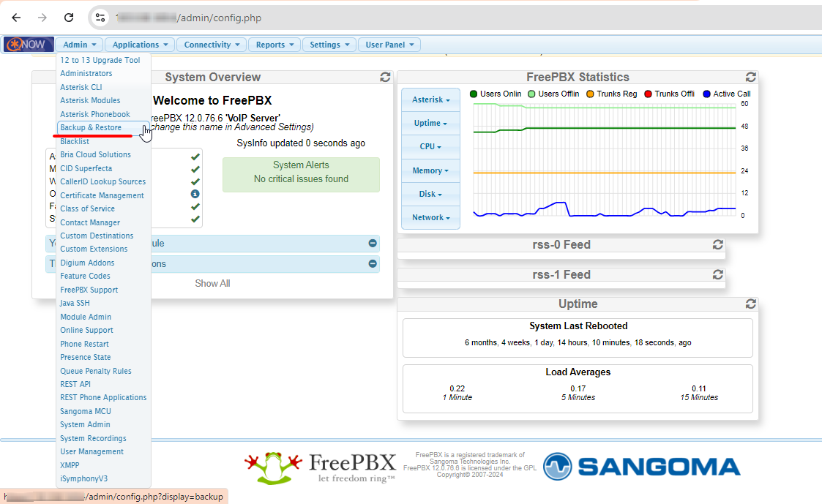Open CID Superfecta menu entry

click(86, 168)
